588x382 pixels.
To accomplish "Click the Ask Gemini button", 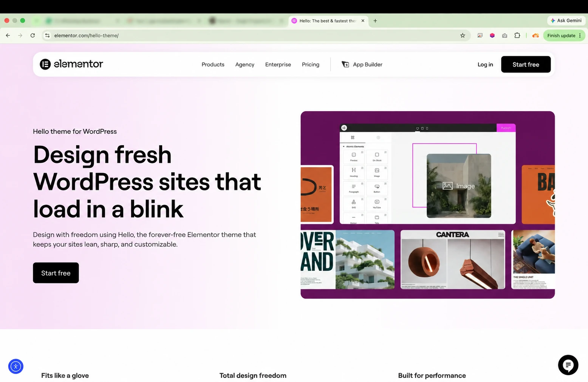I will (566, 20).
